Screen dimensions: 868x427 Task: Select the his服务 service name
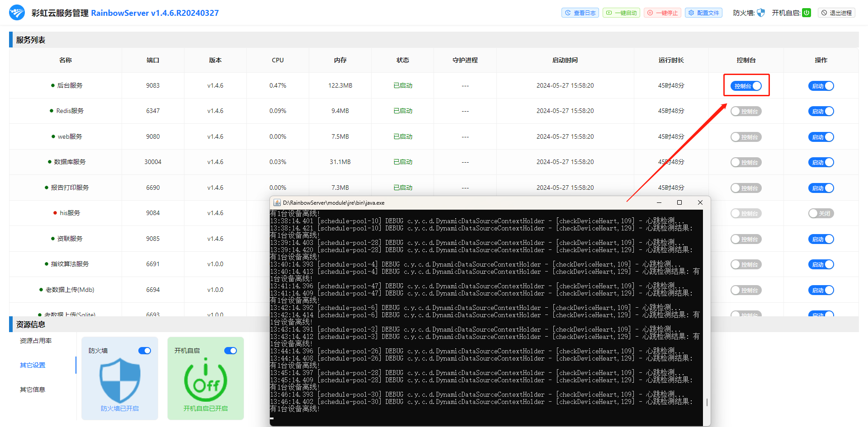coord(70,213)
